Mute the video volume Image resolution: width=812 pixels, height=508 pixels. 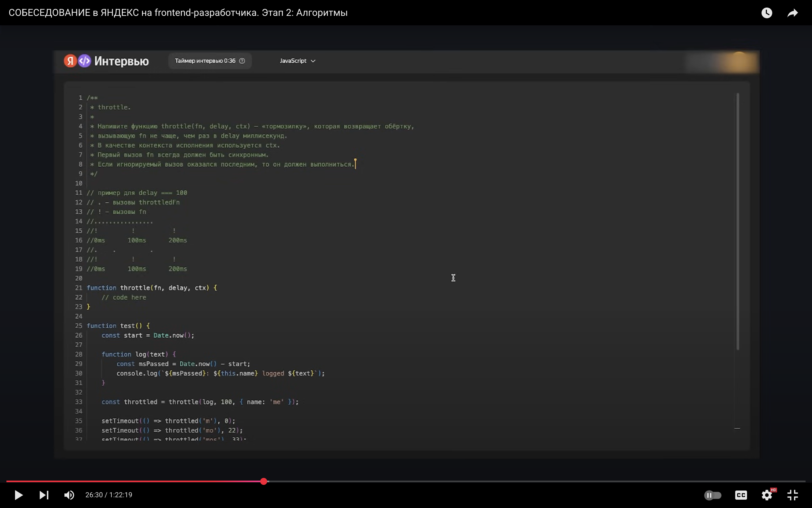(x=69, y=495)
